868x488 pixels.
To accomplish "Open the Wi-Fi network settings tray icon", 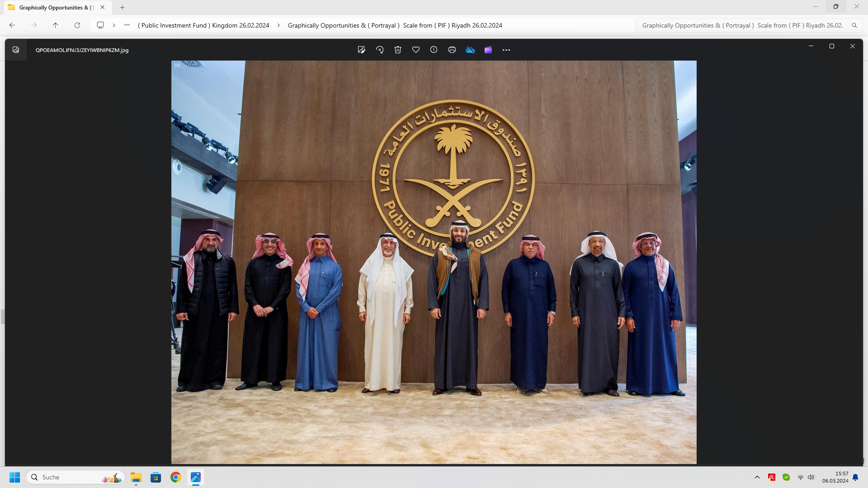I will click(x=801, y=477).
